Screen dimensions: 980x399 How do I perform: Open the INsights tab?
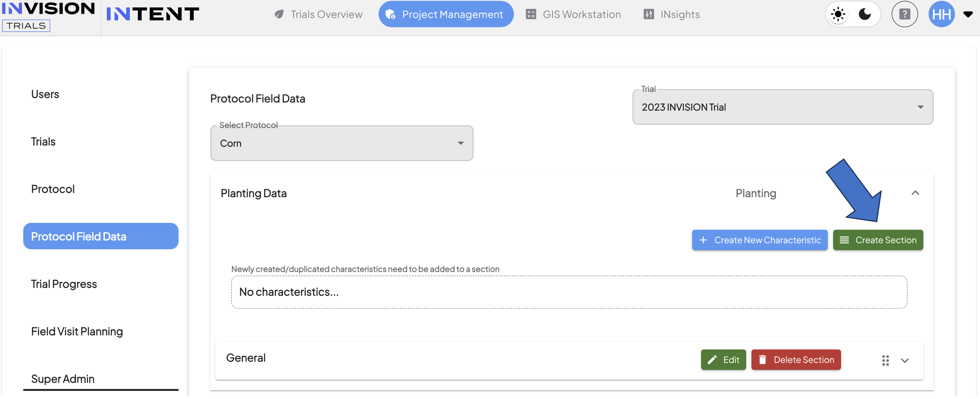(671, 14)
